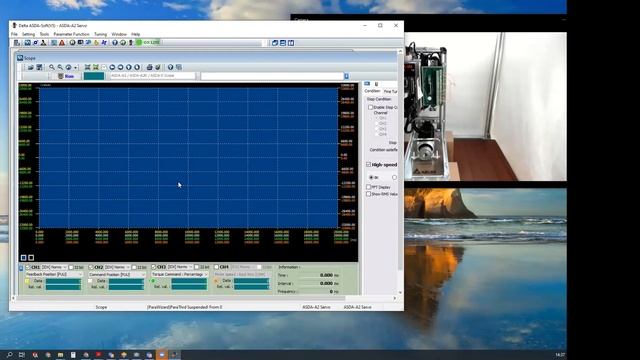
Task: Open the scope type combo box next to Run
Action: coord(154,76)
